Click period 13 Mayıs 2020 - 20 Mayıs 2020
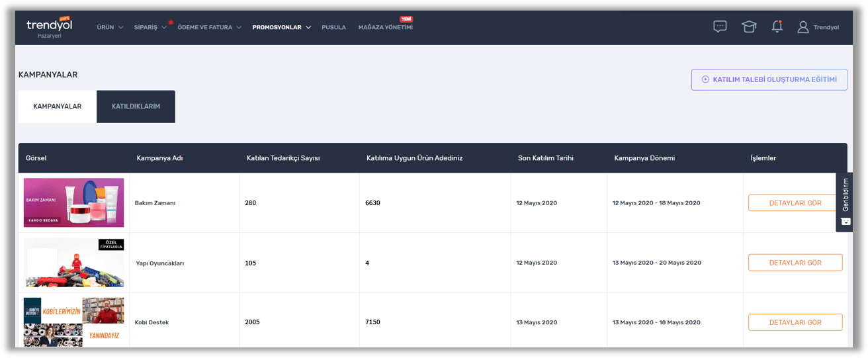This screenshot has height=358, width=868. coord(657,263)
